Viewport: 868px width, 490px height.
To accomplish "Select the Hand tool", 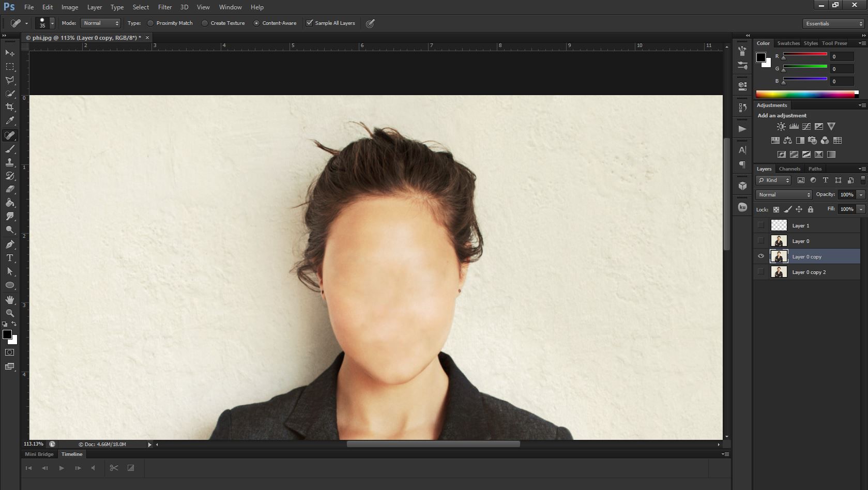I will point(9,299).
